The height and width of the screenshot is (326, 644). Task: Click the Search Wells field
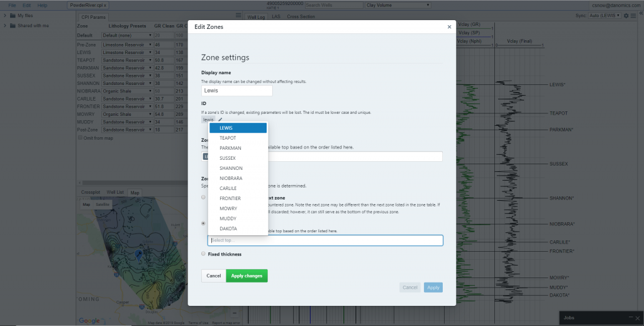coord(333,5)
